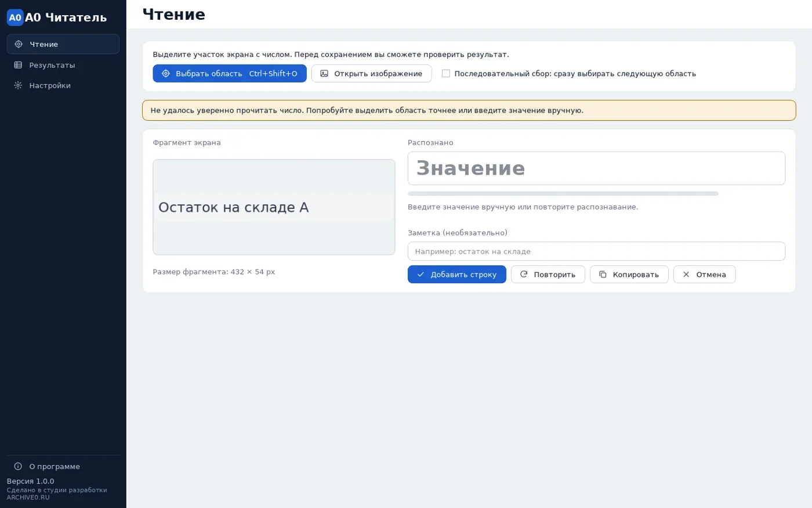812x508 pixels.
Task: Click the X icon on Отмена
Action: pyautogui.click(x=686, y=275)
